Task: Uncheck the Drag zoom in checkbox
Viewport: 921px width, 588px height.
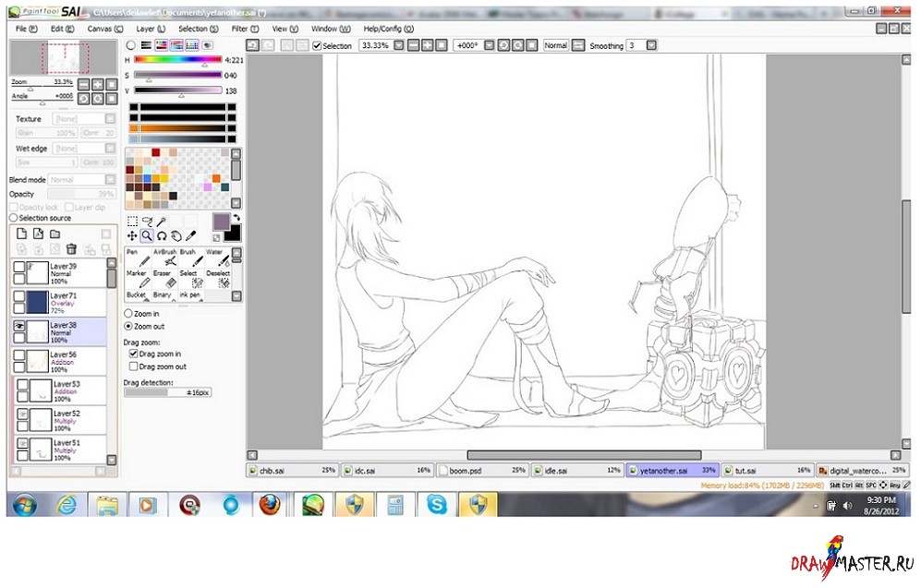Action: tap(133, 354)
